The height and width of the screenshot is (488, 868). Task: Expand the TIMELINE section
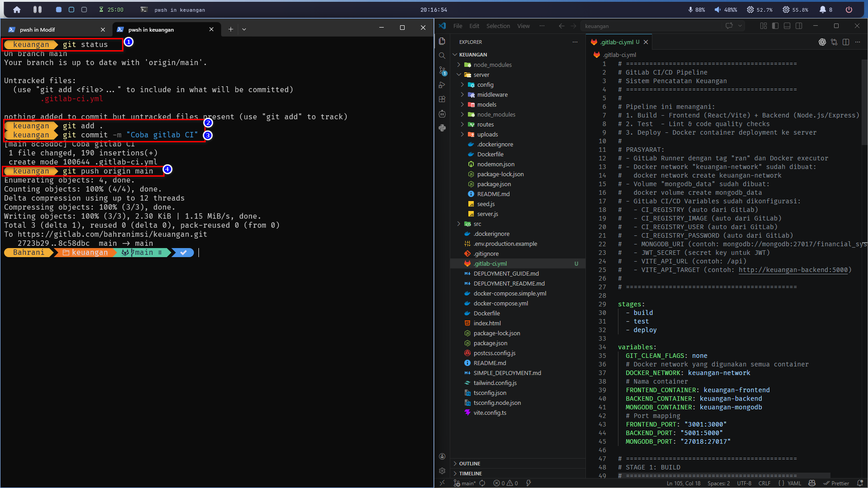tap(518, 474)
